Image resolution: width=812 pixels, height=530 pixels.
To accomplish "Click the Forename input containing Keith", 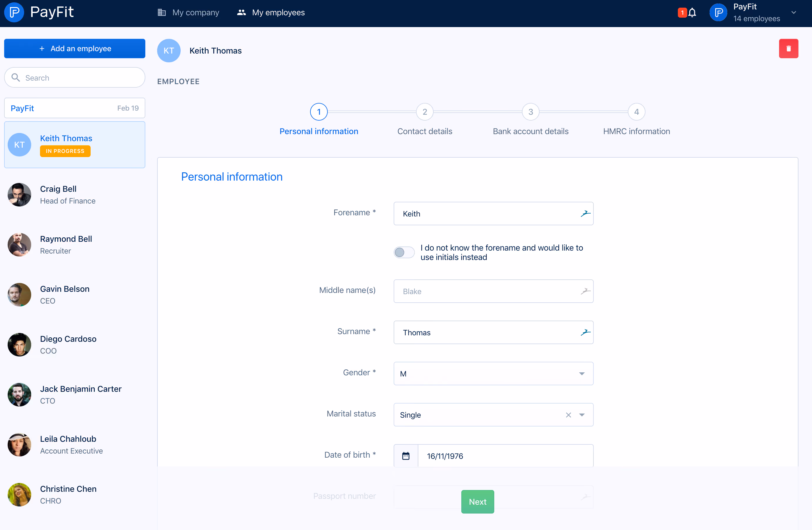I will click(493, 214).
